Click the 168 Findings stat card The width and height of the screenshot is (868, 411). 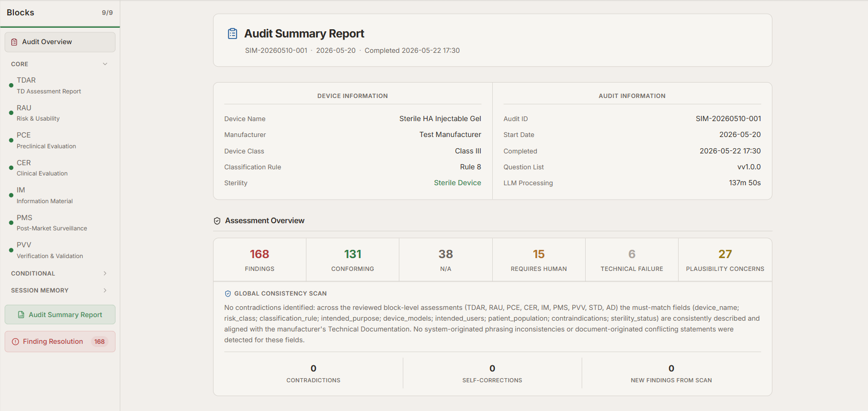click(x=260, y=260)
